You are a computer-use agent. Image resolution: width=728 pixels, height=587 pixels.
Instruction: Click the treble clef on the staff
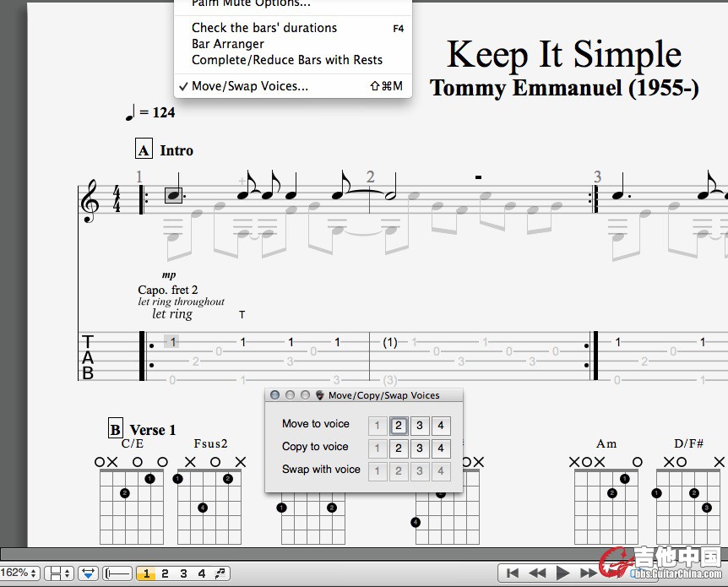pos(90,202)
